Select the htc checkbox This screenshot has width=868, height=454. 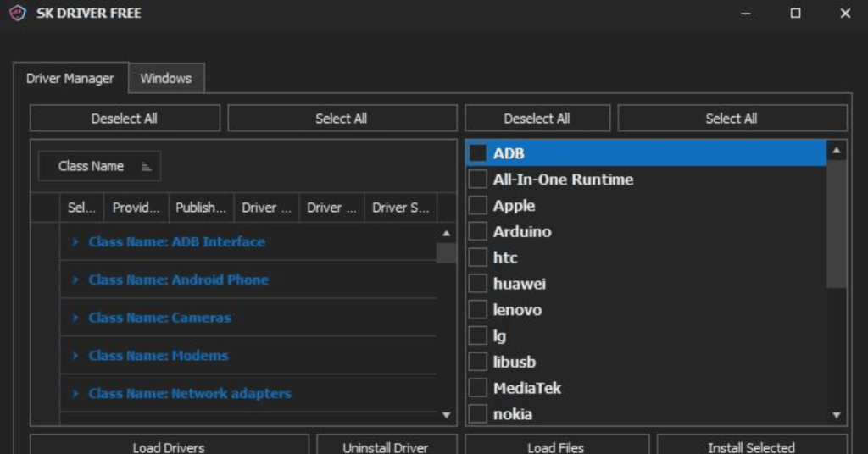[x=478, y=257]
